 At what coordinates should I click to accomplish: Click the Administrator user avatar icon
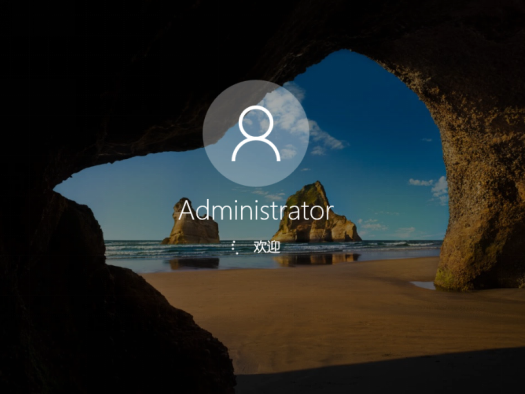click(256, 133)
